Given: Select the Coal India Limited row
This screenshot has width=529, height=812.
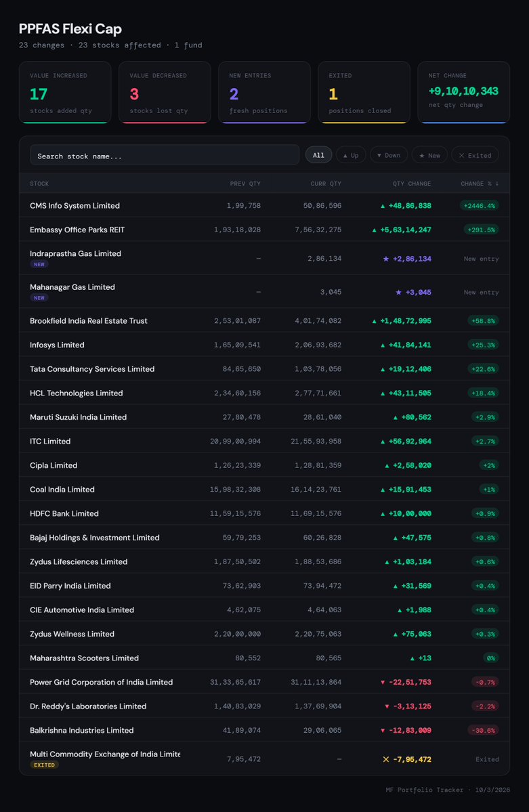Looking at the screenshot, I should (264, 490).
